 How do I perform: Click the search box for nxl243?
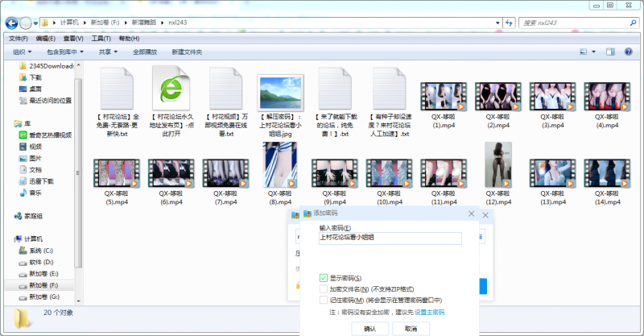[x=572, y=23]
